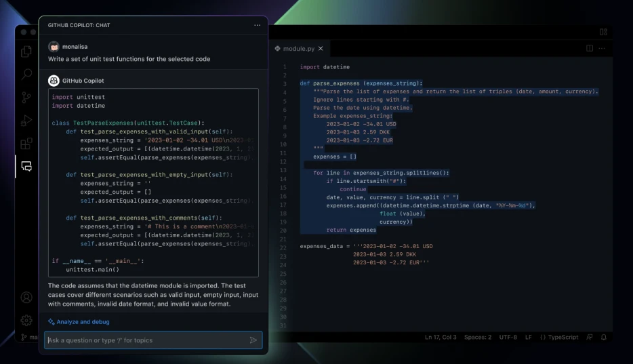Click 'unittest.main()' line in chat code
The image size is (633, 364).
coord(92,270)
